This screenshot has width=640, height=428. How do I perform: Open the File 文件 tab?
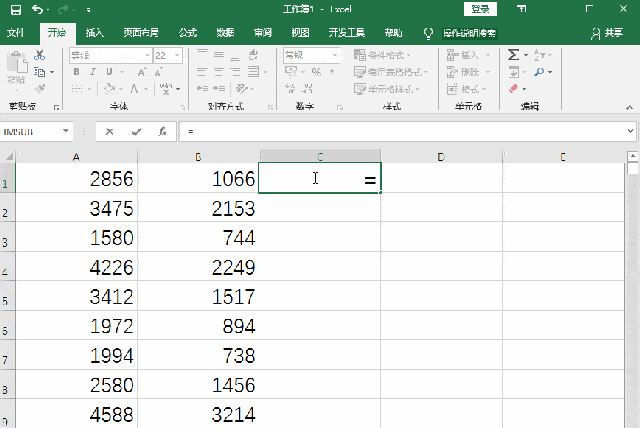(x=15, y=33)
